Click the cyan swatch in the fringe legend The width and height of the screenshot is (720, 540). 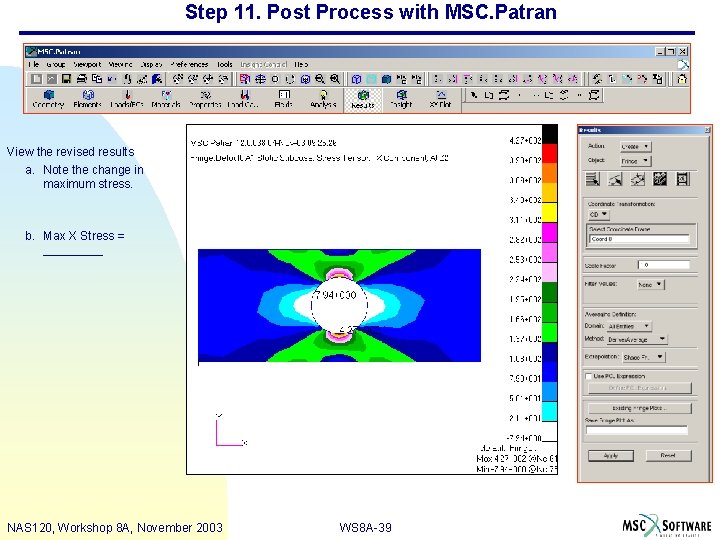click(550, 411)
